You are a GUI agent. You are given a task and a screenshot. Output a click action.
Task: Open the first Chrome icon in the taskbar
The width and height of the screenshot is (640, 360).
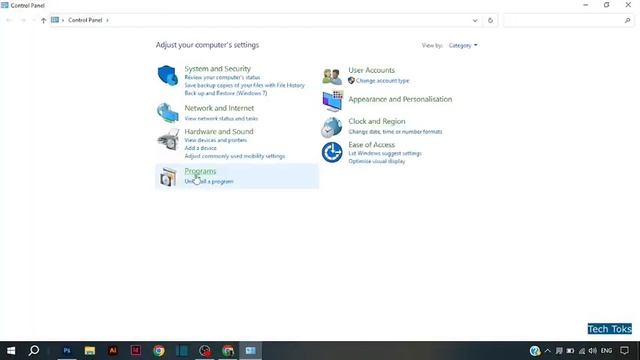coord(159,351)
